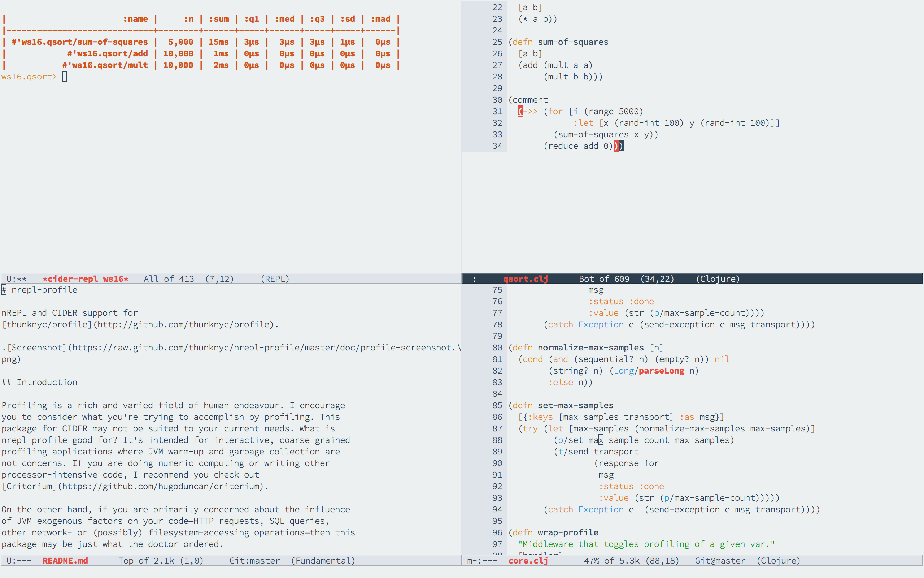Click Git:master in README mode line
Image resolution: width=924 pixels, height=578 pixels.
point(255,560)
